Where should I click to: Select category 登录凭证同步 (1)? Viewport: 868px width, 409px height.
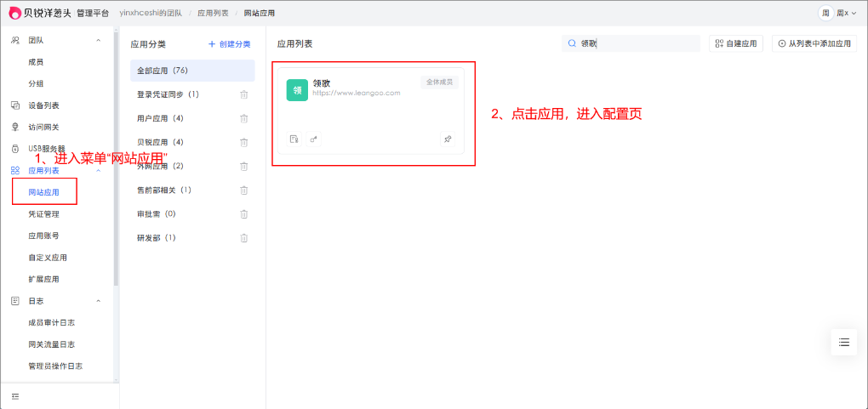(168, 94)
